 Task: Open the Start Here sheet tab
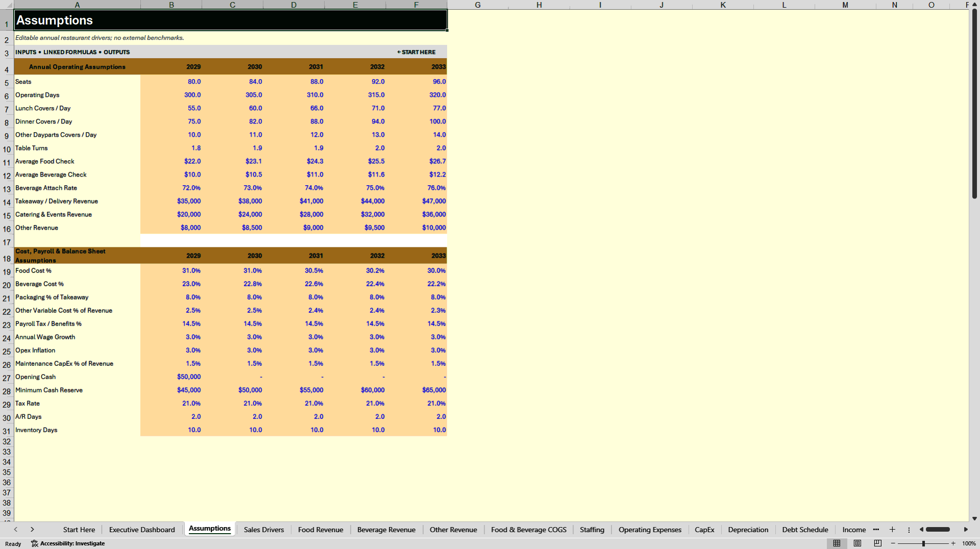[79, 530]
